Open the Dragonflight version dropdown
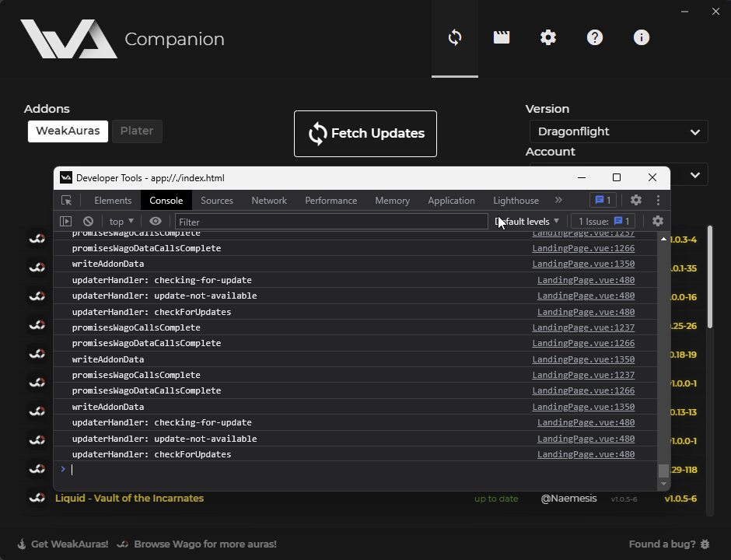The width and height of the screenshot is (731, 560). (x=618, y=131)
